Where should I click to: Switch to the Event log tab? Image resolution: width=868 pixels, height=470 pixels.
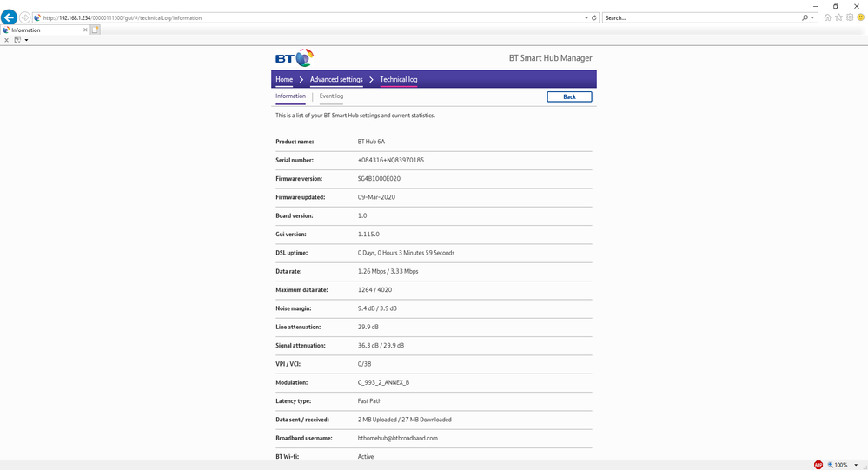pyautogui.click(x=331, y=96)
